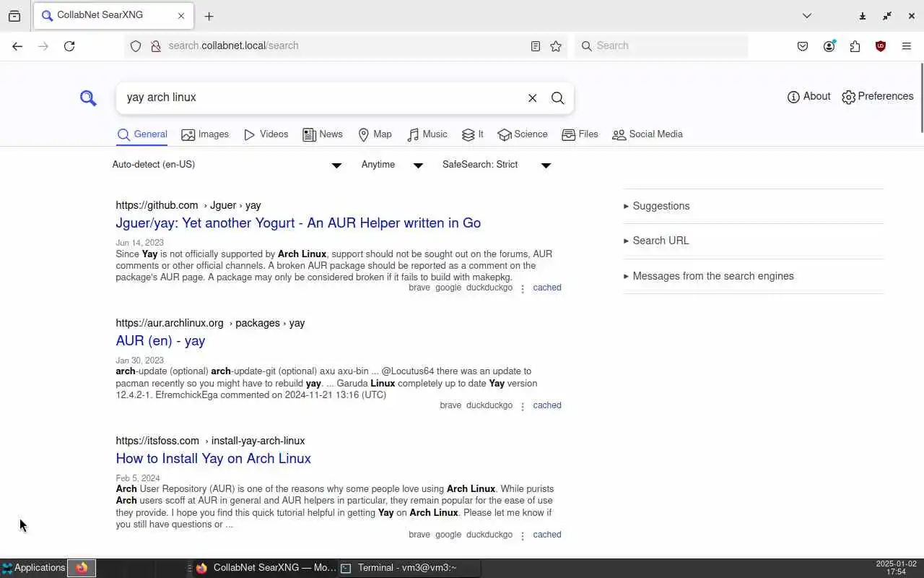Open the Firefox account icon
This screenshot has width=924, height=578.
point(829,46)
